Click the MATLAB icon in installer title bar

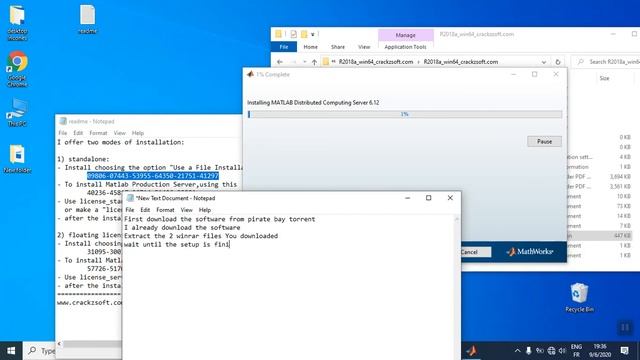(250, 74)
